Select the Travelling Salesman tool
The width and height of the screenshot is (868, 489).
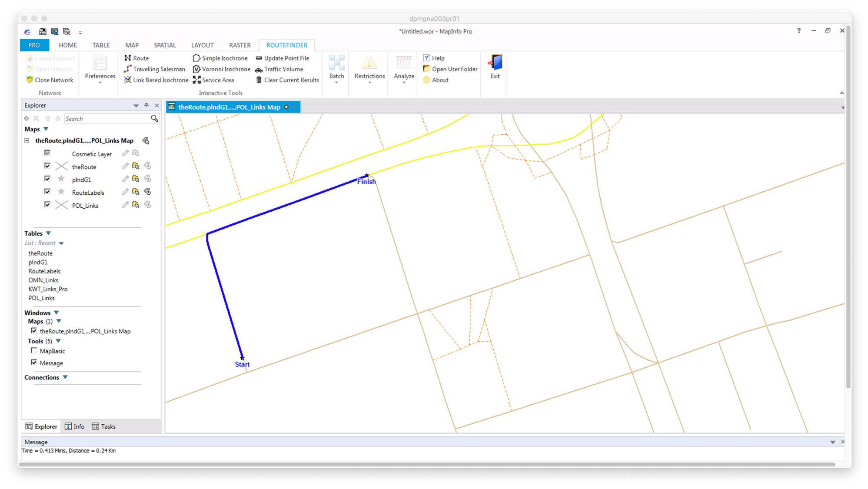pos(159,69)
